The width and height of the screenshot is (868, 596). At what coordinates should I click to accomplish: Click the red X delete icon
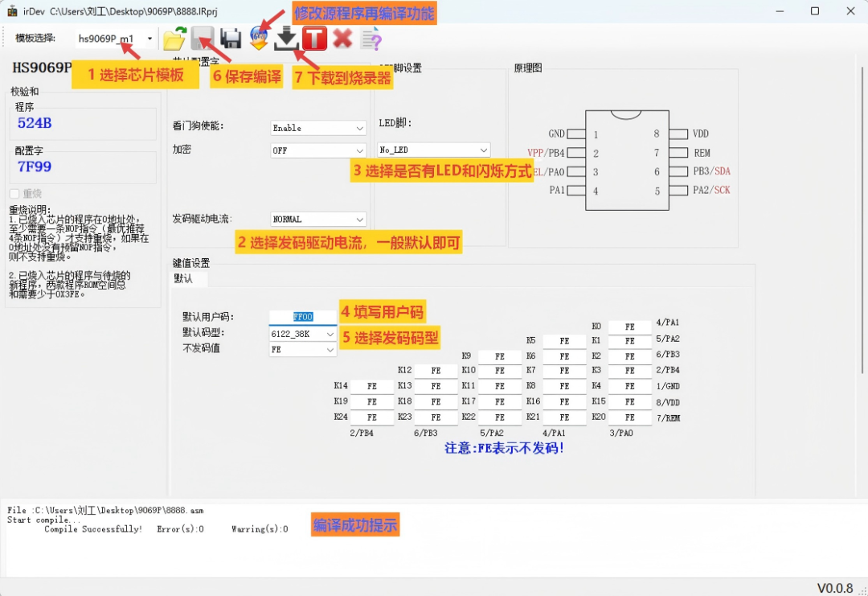coord(342,39)
